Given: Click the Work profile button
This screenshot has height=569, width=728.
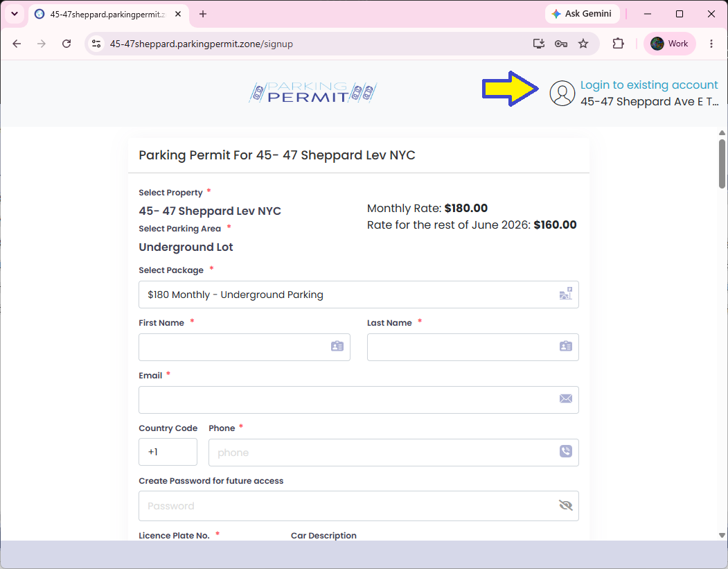Looking at the screenshot, I should tap(670, 44).
